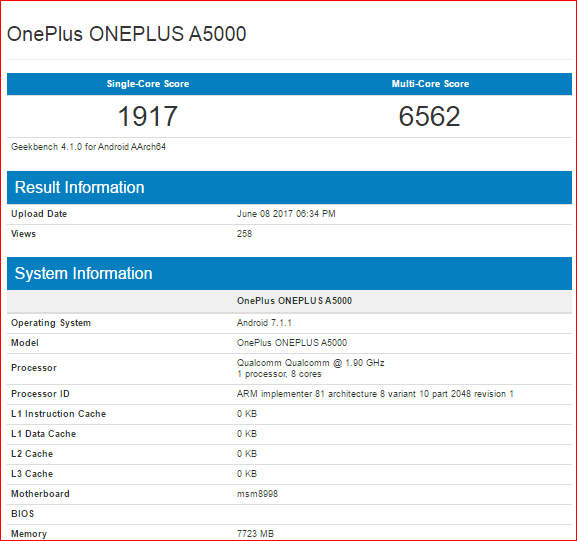Screen dimensions: 577x541
Task: Select the L1 Instruction Cache 0 KB value
Action: (x=247, y=414)
